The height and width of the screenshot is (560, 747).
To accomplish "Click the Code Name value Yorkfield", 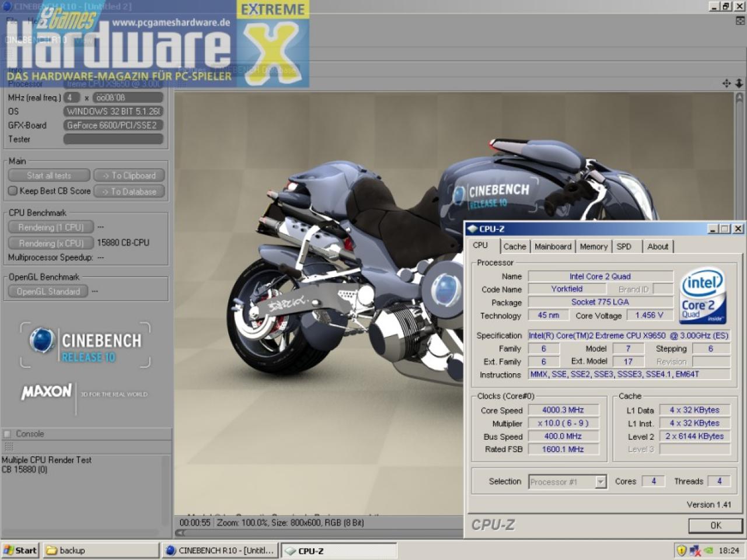I will 567,289.
